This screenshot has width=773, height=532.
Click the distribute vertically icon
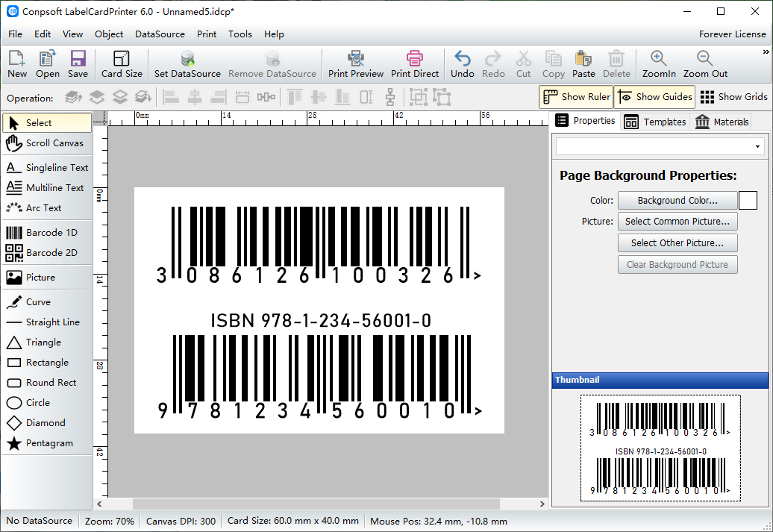[x=390, y=97]
